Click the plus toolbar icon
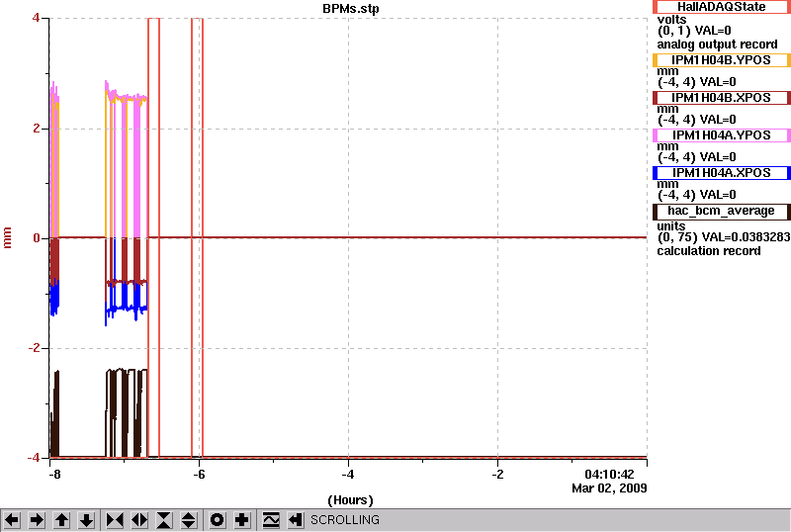This screenshot has width=791, height=532. (x=242, y=520)
